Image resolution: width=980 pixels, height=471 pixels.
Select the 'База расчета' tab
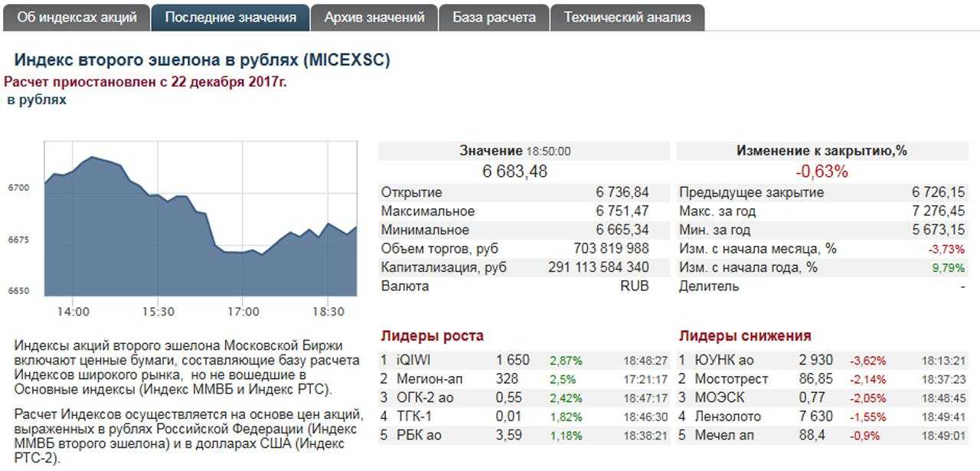point(494,17)
